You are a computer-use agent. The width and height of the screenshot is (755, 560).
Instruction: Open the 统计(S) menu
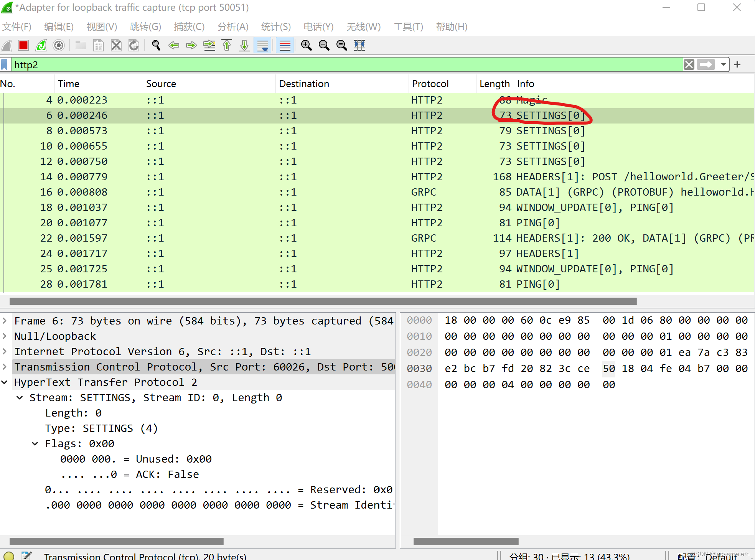click(x=276, y=27)
